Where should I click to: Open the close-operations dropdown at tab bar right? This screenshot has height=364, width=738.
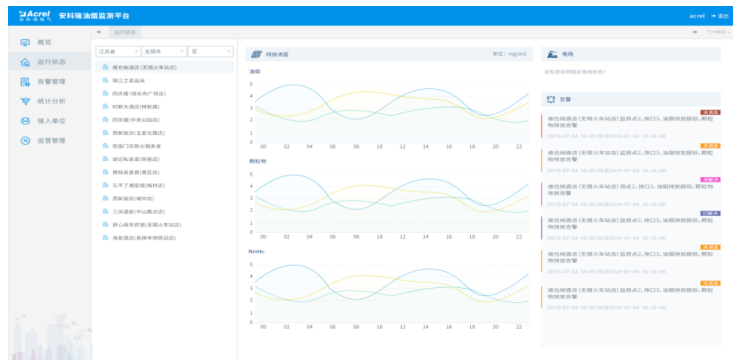(x=717, y=32)
